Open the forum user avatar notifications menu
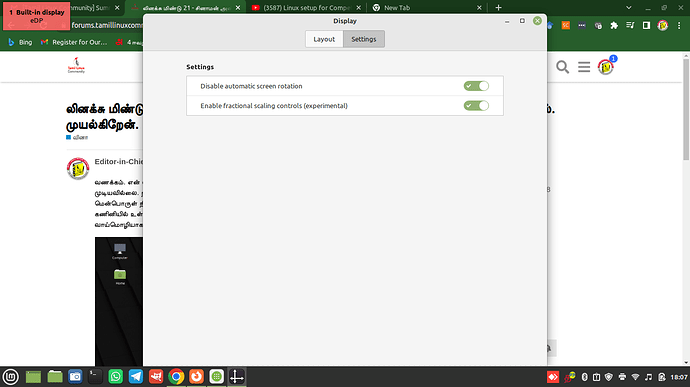690x387 pixels. (606, 66)
